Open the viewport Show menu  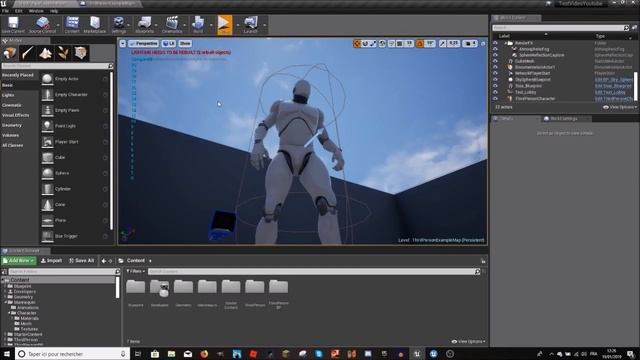coord(185,43)
